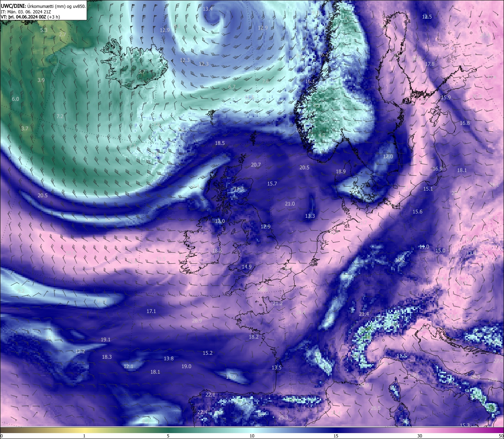504x439 pixels.
Task: Click the 15.7 value in the North Sea
Action: (272, 183)
